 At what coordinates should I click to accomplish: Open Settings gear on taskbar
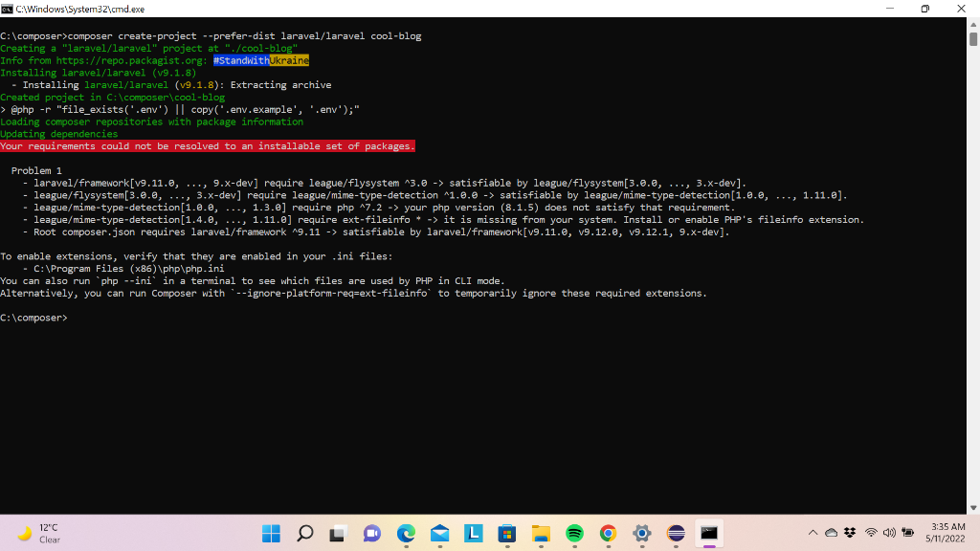click(642, 534)
